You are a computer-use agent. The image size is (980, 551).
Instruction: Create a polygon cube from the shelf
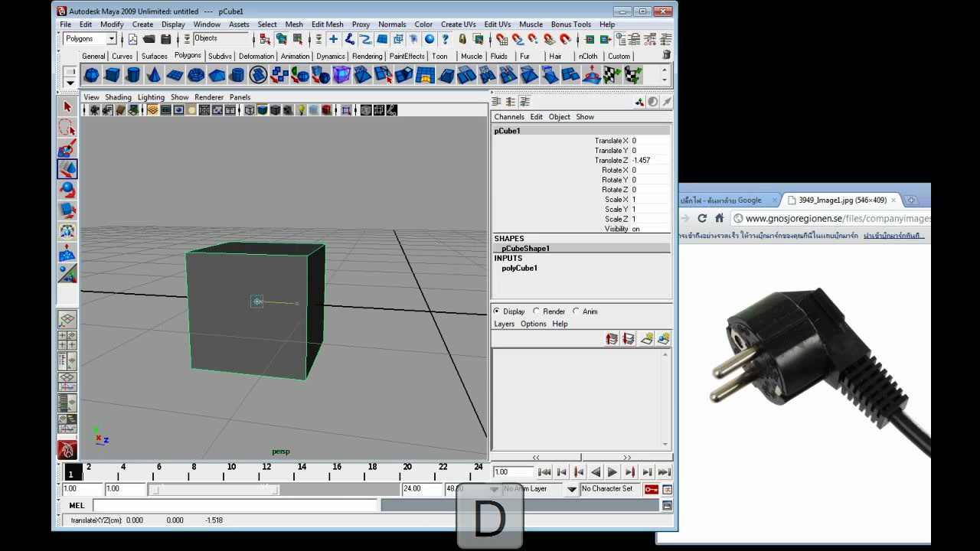click(112, 75)
